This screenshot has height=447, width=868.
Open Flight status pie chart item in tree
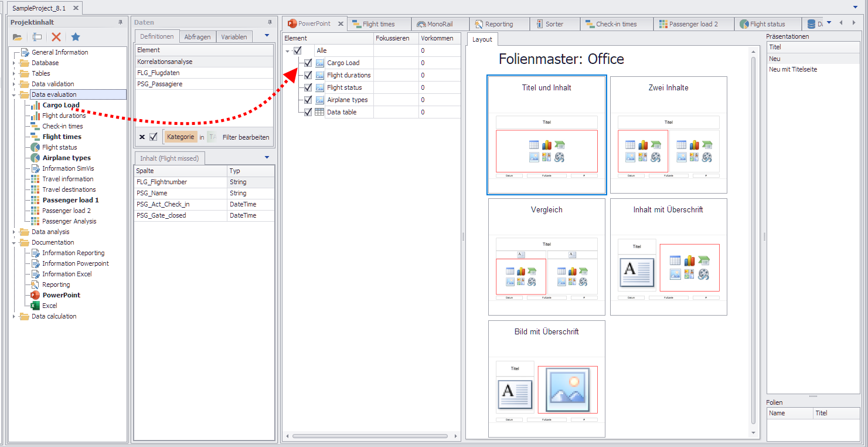click(59, 147)
